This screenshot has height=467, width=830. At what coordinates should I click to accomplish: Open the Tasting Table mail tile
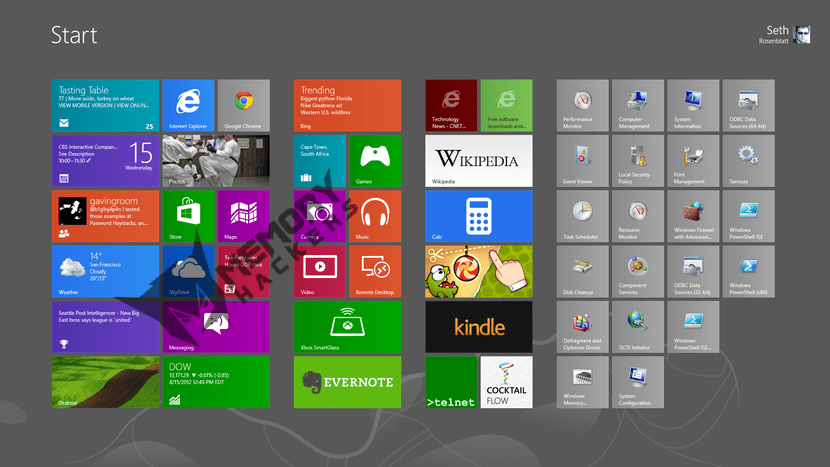[x=105, y=105]
